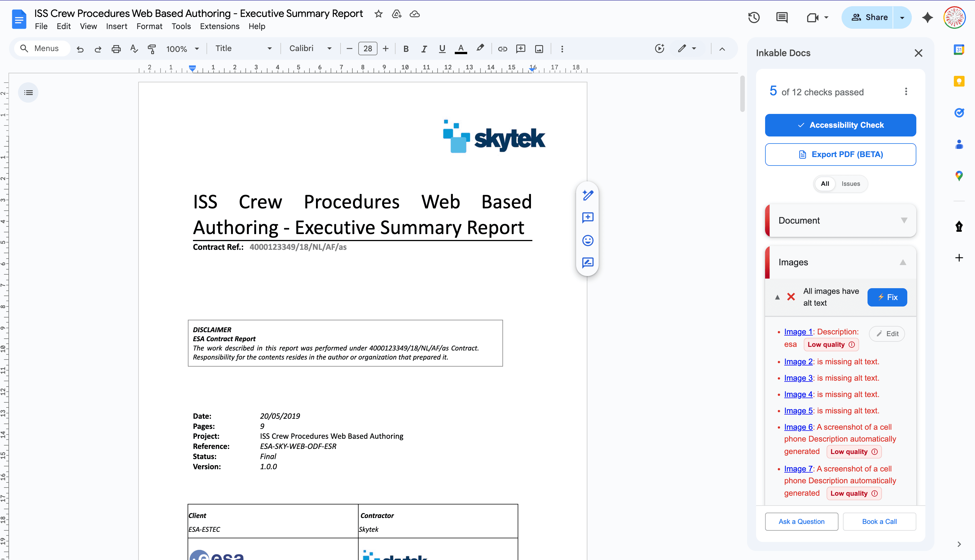Toggle bold formatting
Screen dimensions: 975x560
tap(406, 49)
